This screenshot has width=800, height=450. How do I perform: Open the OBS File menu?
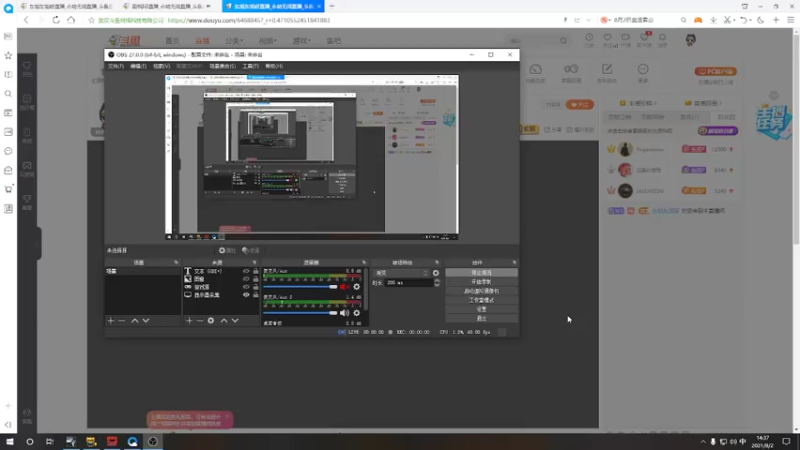tap(115, 66)
